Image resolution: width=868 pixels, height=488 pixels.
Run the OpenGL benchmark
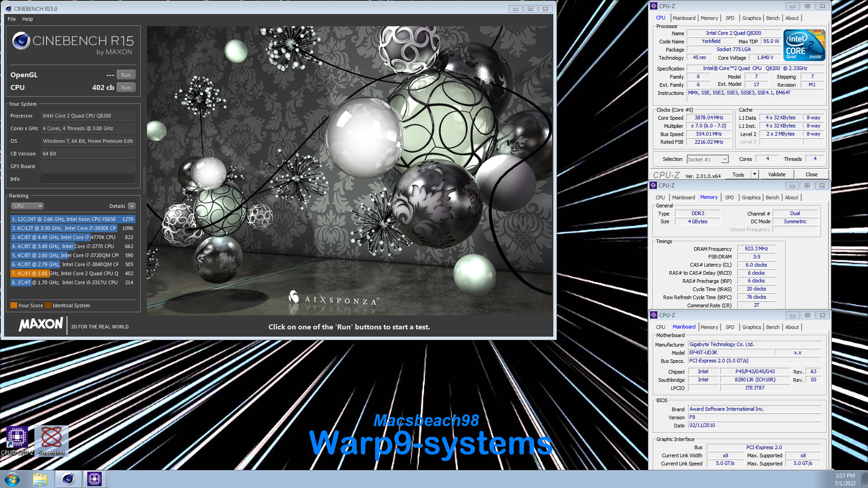pos(126,75)
